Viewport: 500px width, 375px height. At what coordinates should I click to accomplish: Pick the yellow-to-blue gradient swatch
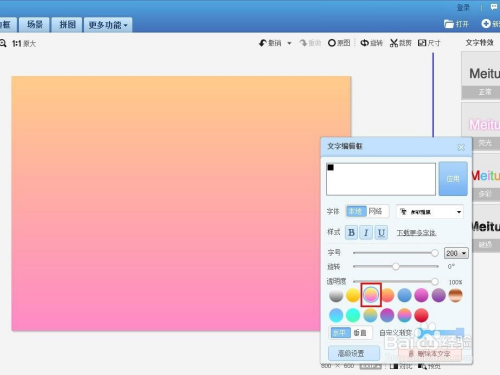point(370,315)
